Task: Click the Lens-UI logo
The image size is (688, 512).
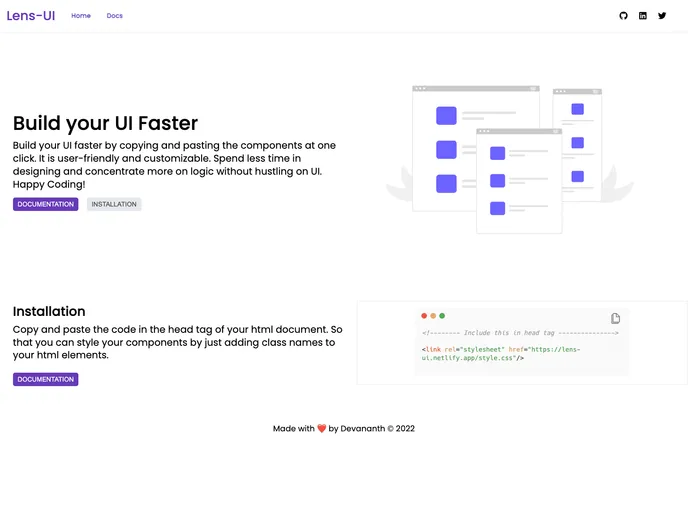Action: pos(31,16)
